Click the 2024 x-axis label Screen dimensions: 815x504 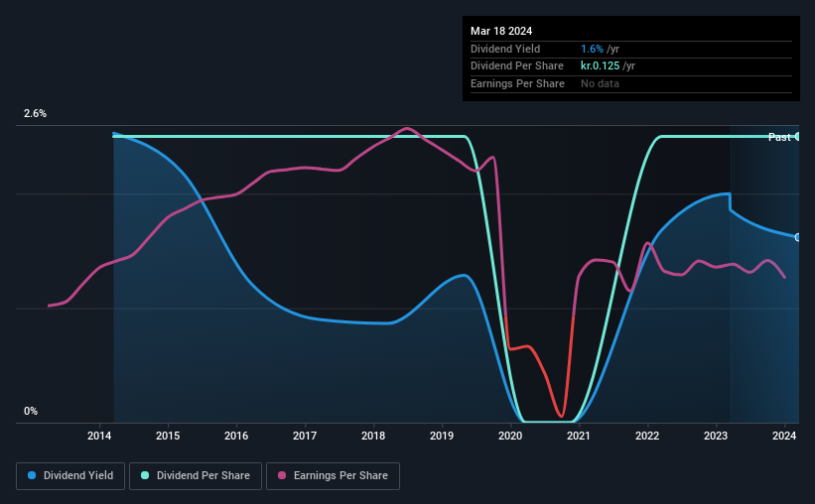tap(784, 436)
